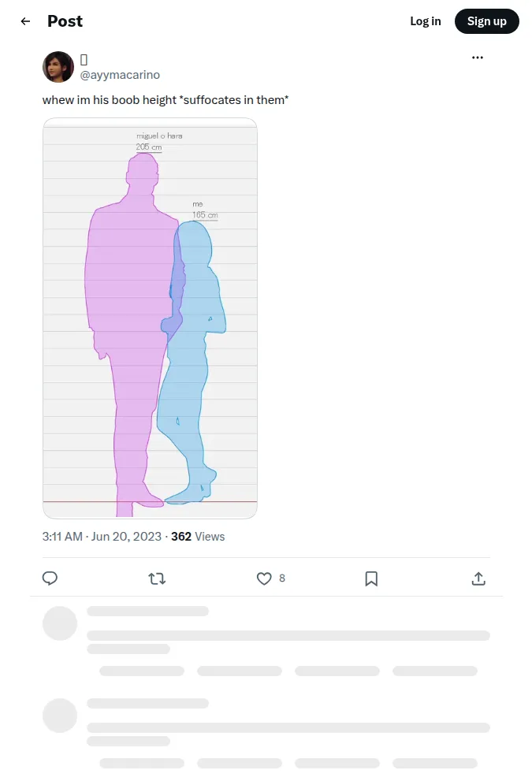
Task: Click the 362 Views count
Action: point(198,537)
